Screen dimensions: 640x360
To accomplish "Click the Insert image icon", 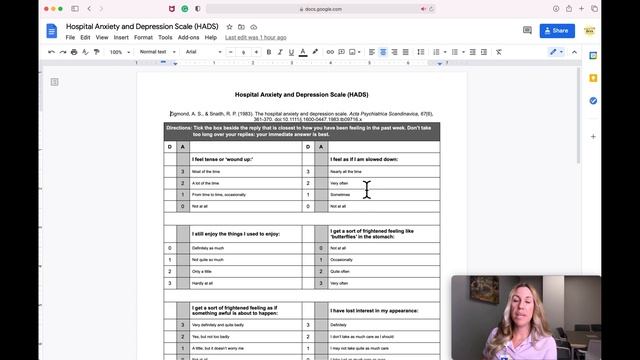I will pyautogui.click(x=352, y=52).
